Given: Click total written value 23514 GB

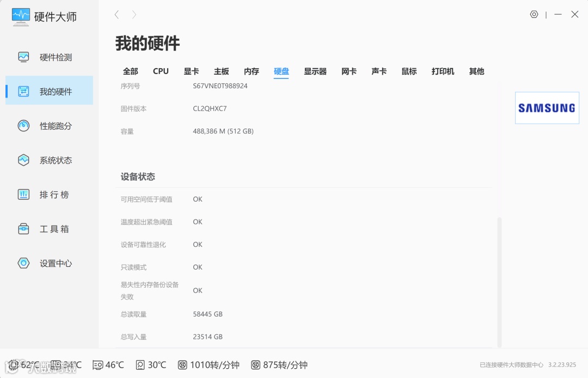Looking at the screenshot, I should (x=208, y=337).
